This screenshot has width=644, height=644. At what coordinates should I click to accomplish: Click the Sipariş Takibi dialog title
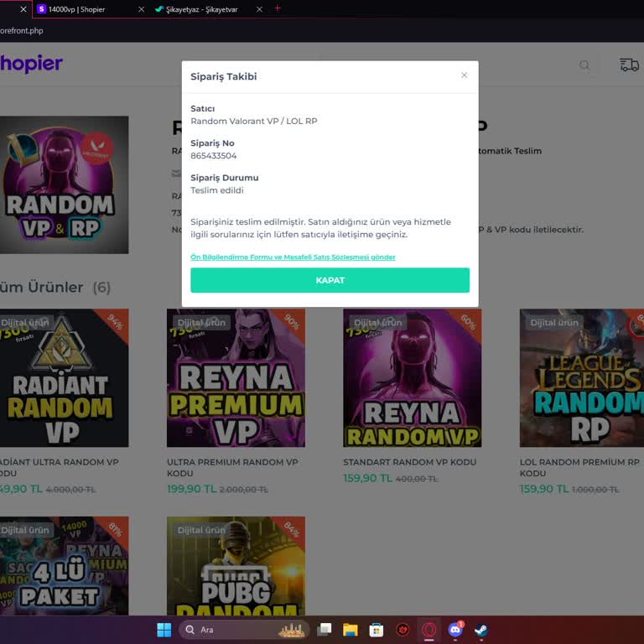223,76
